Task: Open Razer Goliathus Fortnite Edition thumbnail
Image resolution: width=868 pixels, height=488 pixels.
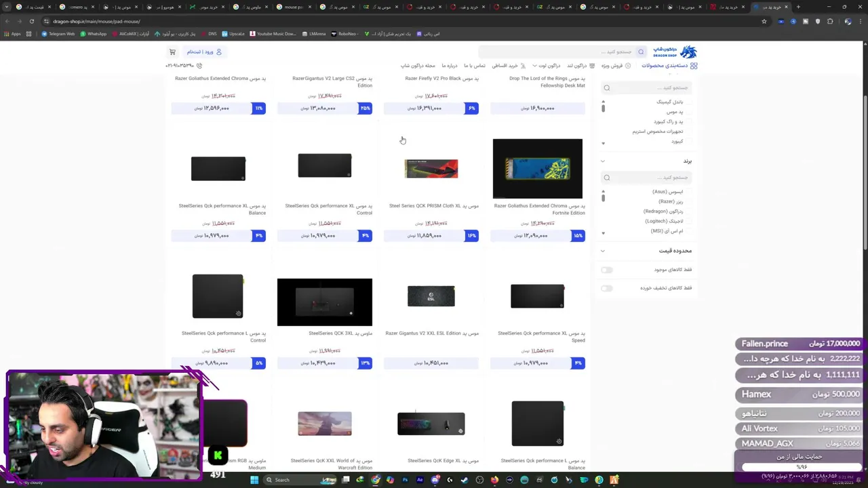Action: 538,169
